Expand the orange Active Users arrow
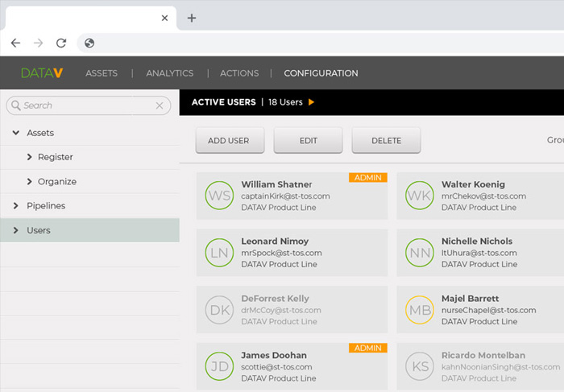Screen dimensions: 564x392 pos(312,102)
